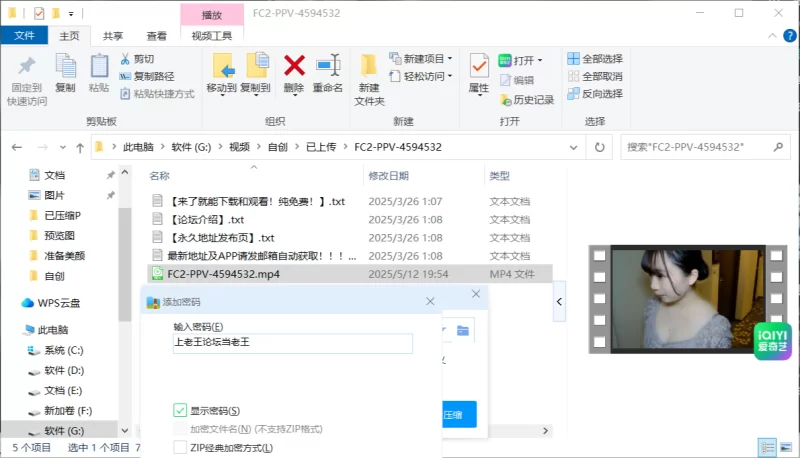
Task: Click the blue 压缩 button
Action: 459,415
